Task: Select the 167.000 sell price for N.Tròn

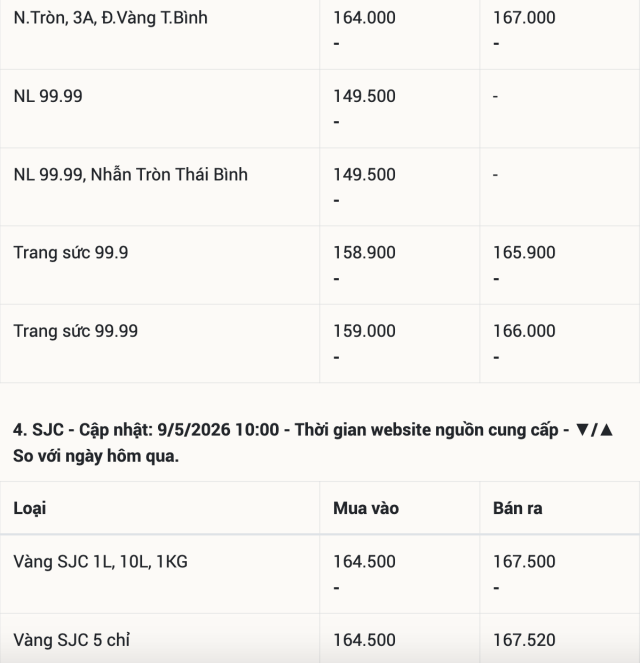Action: click(524, 18)
